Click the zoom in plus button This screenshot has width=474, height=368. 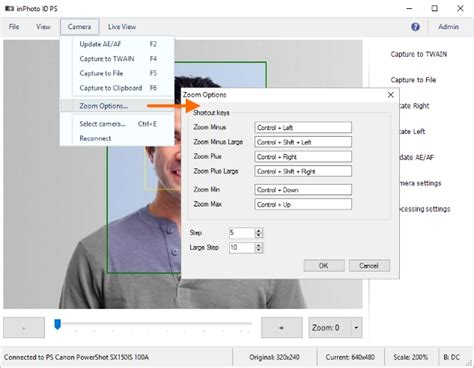tap(282, 328)
